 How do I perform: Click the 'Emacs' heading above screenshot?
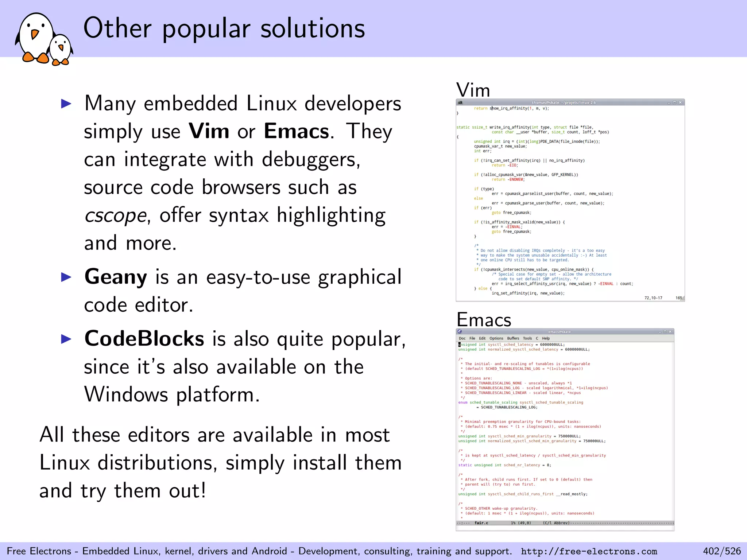click(x=484, y=320)
